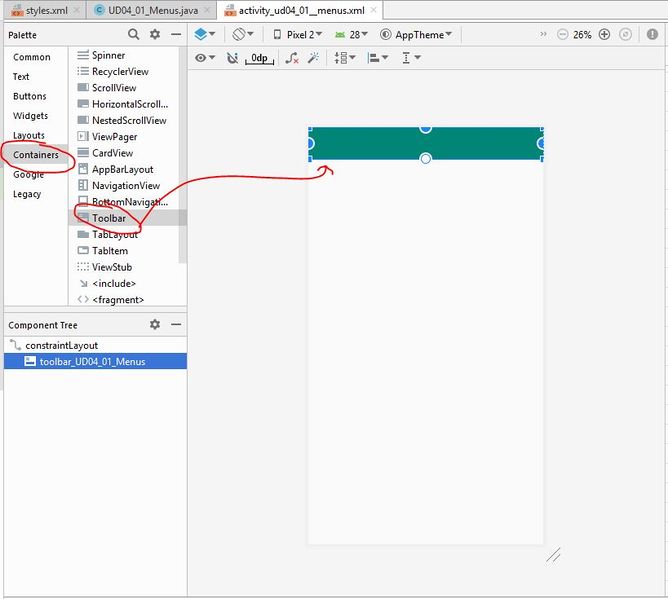This screenshot has height=599, width=668.
Task: Minimize the Component Tree panel
Action: click(x=176, y=324)
